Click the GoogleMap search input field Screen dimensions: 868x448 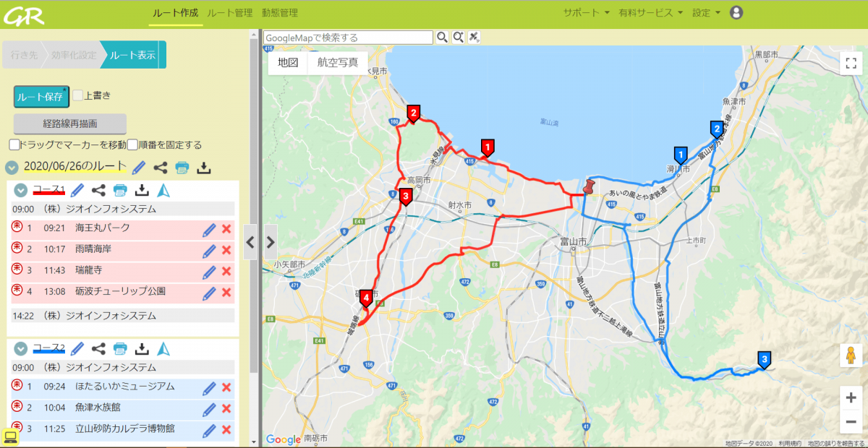pyautogui.click(x=348, y=37)
